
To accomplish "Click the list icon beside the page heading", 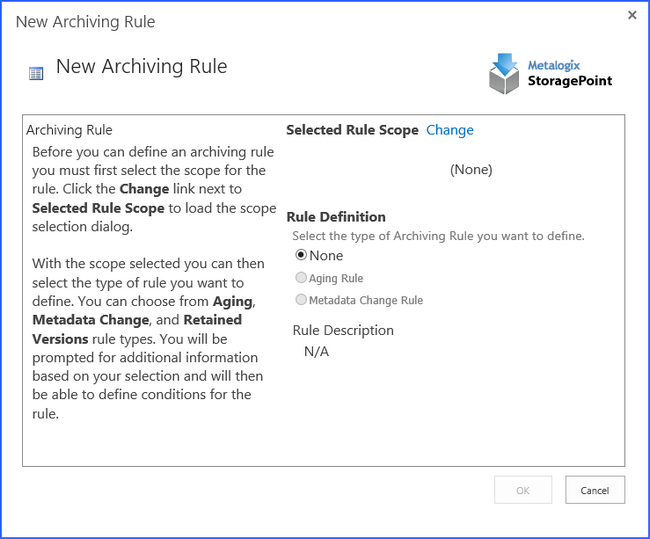I will pyautogui.click(x=36, y=73).
